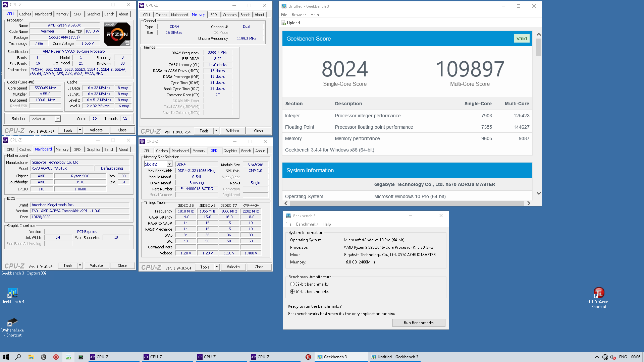
Task: Click the Core Speed value 5500.69 MHz
Action: [x=45, y=88]
